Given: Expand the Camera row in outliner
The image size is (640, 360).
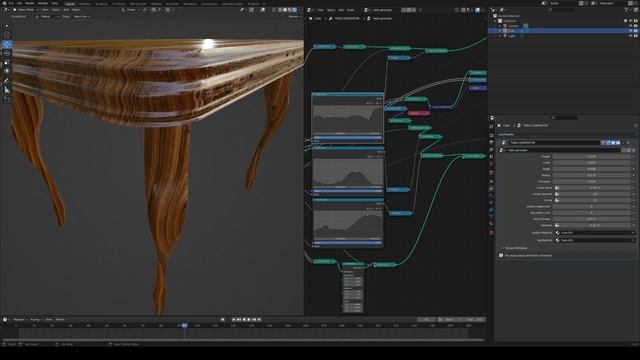Looking at the screenshot, I should (500, 26).
